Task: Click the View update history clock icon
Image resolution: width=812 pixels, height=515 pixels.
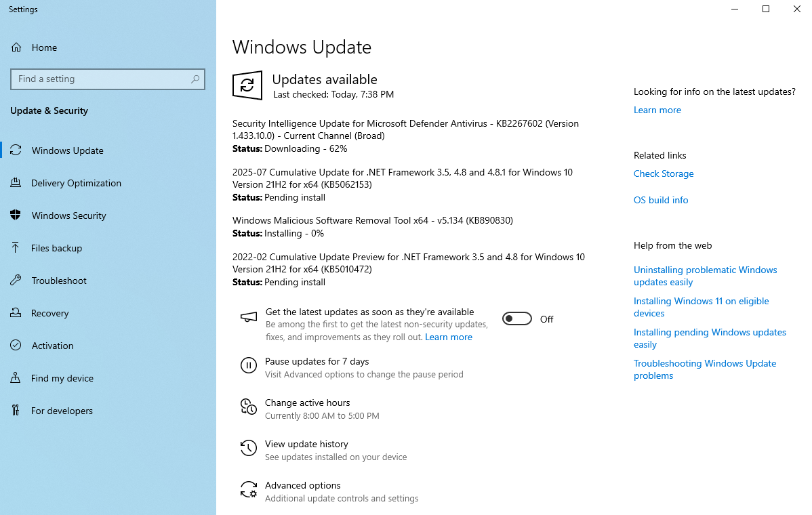Action: pyautogui.click(x=249, y=448)
